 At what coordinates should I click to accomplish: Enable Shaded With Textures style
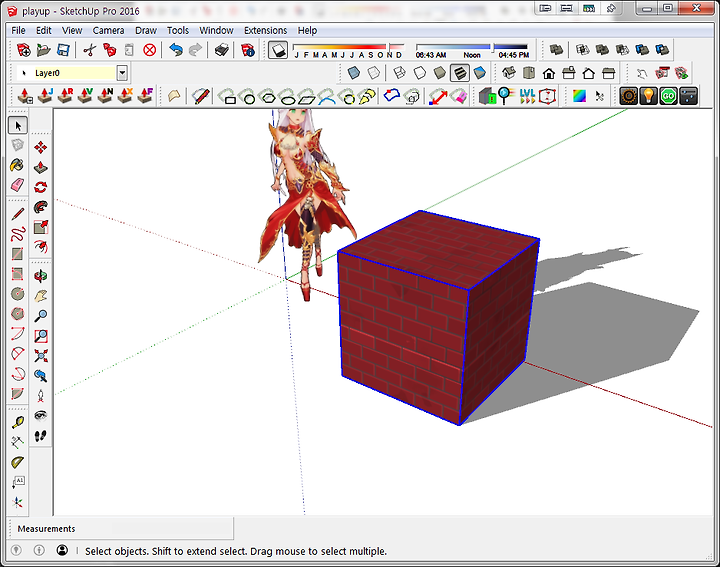(460, 73)
